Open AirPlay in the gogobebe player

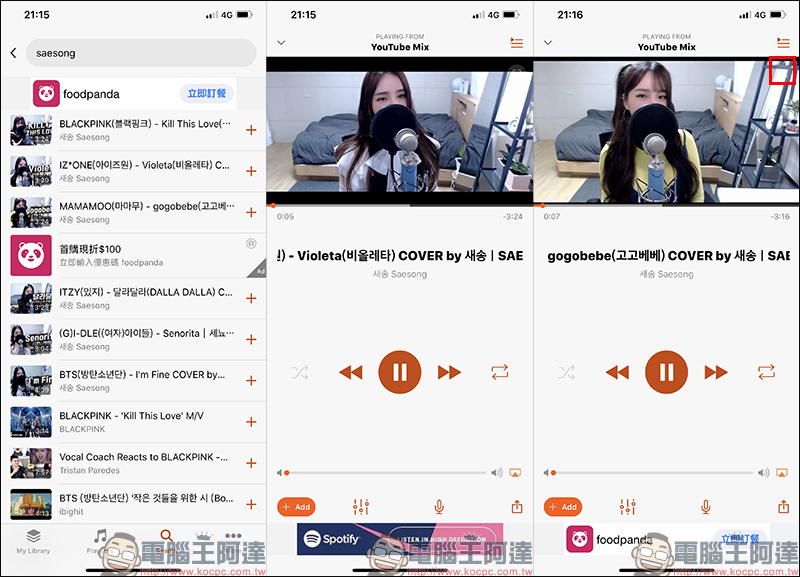coord(782,473)
